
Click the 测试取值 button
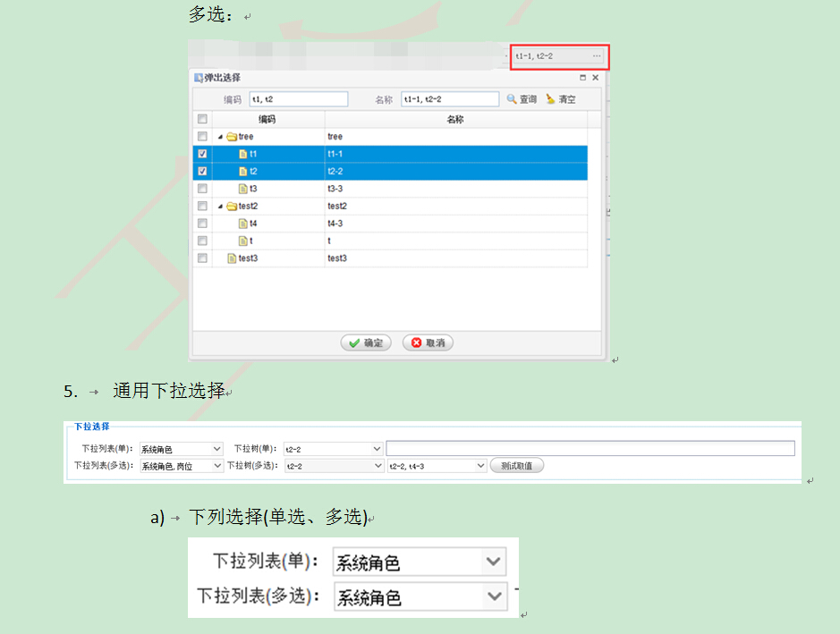(517, 466)
